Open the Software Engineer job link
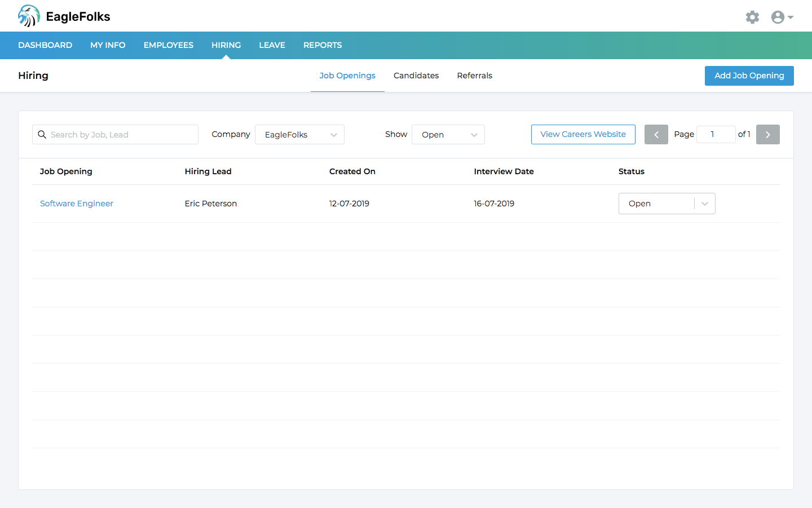The image size is (812, 508). pos(77,204)
